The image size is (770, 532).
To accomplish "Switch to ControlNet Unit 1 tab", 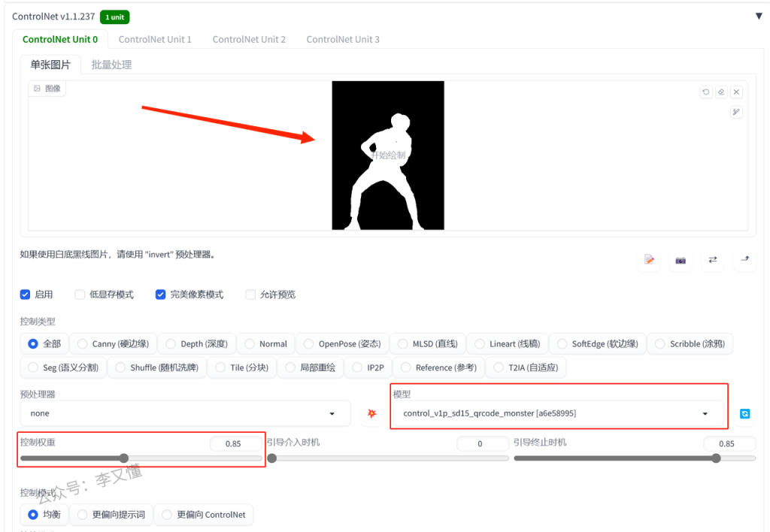I will [155, 39].
